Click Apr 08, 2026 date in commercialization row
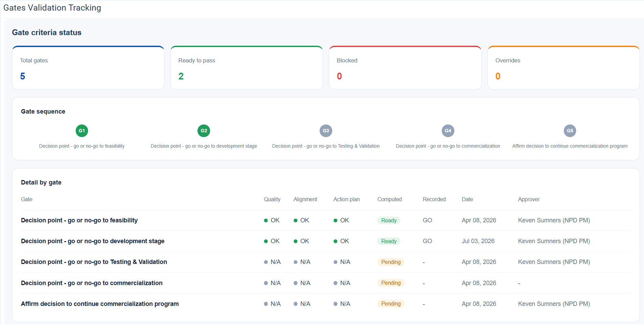 click(479, 283)
